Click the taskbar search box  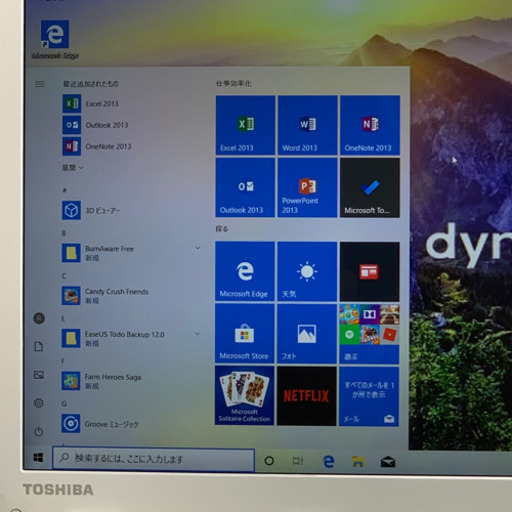click(x=153, y=459)
